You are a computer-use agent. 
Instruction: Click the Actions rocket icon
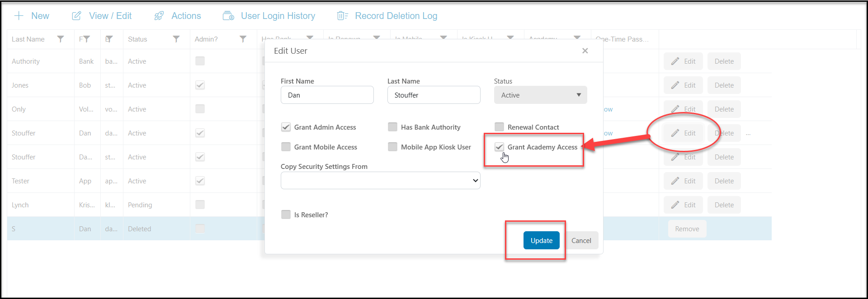tap(159, 16)
